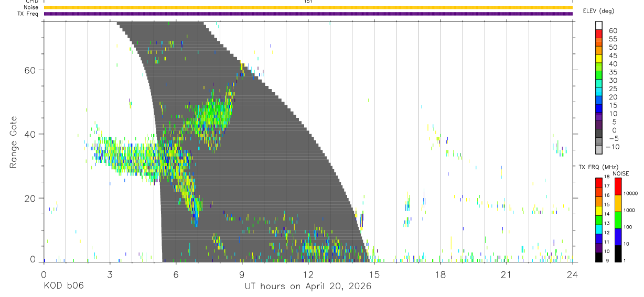Viewport: 644px width, 297px height.
Task: Click the 'ELEV (deg)' color bar title
Action: click(x=598, y=11)
